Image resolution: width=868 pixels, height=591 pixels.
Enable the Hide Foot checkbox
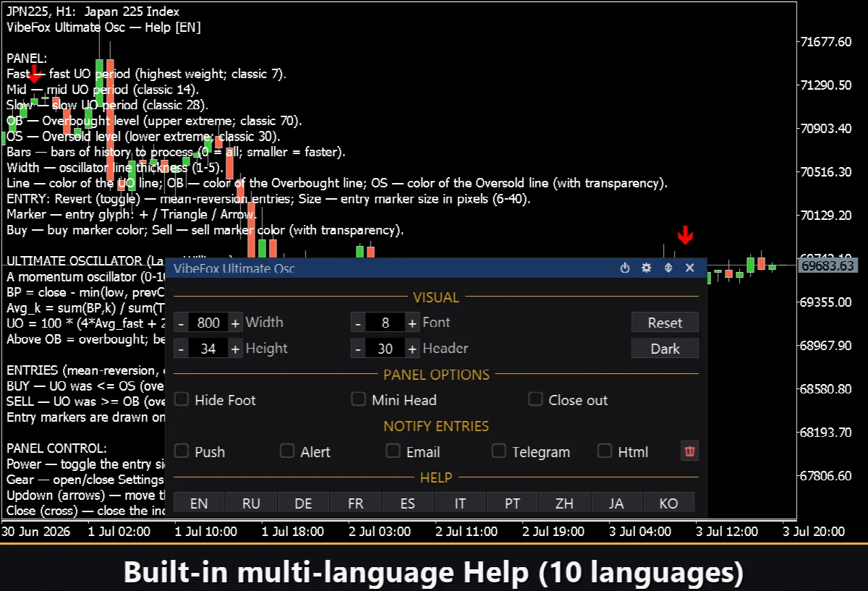pyautogui.click(x=182, y=399)
